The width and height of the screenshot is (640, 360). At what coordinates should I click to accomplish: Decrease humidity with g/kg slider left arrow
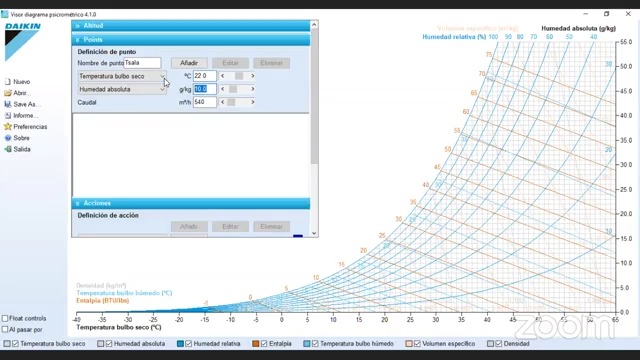(x=222, y=89)
